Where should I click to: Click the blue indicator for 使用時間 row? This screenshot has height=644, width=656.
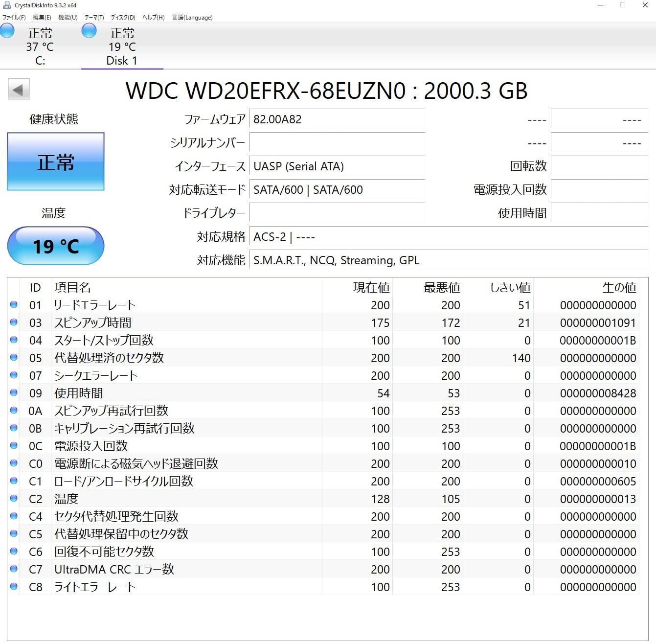(x=13, y=392)
